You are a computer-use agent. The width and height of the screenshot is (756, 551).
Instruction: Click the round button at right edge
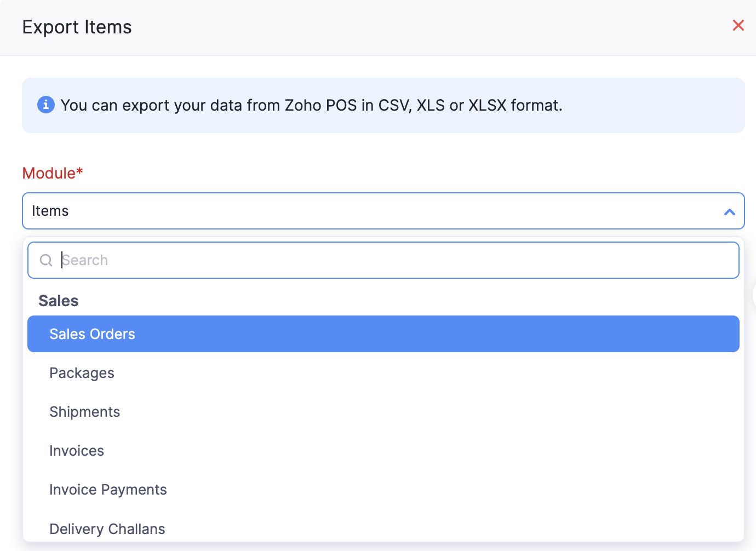754,296
